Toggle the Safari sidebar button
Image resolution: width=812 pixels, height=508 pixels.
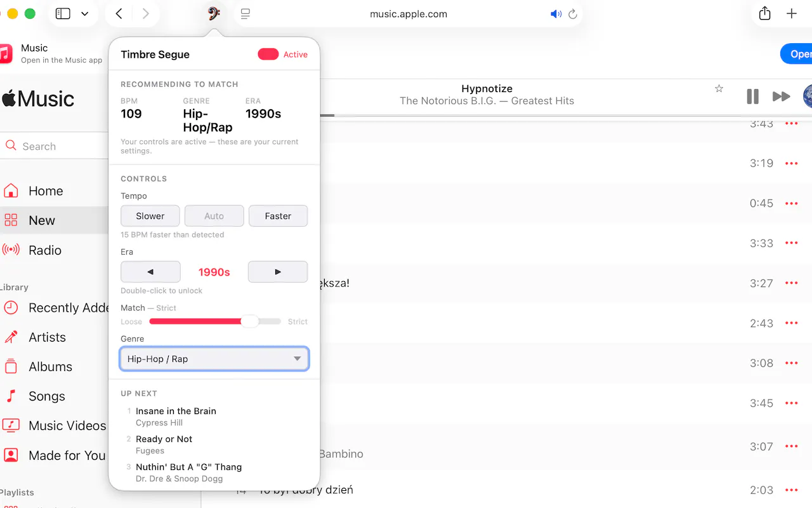click(63, 13)
